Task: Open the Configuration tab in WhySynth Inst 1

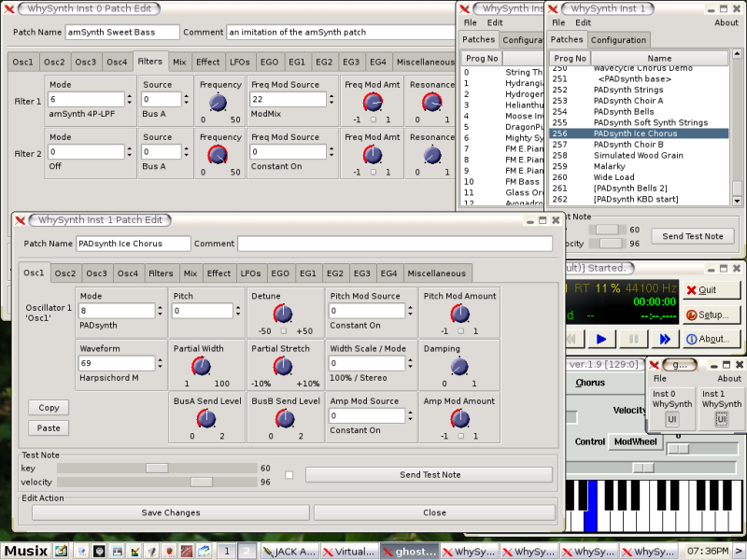Action: pyautogui.click(x=618, y=40)
